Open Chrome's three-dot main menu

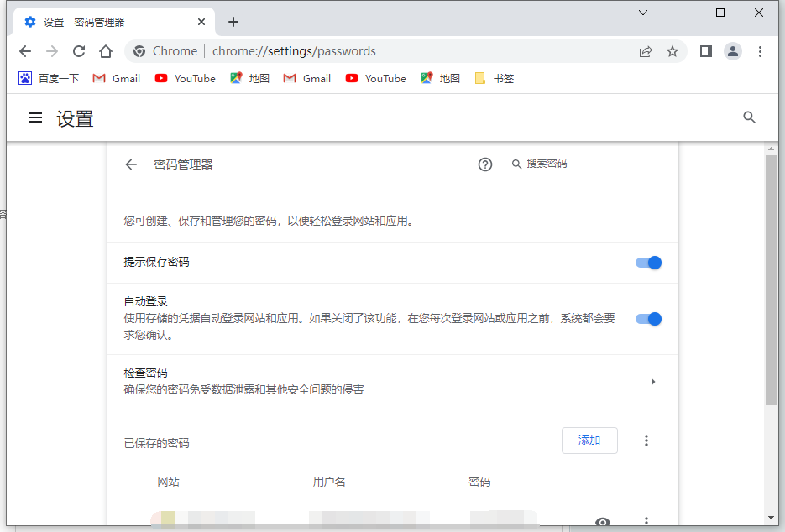(760, 51)
